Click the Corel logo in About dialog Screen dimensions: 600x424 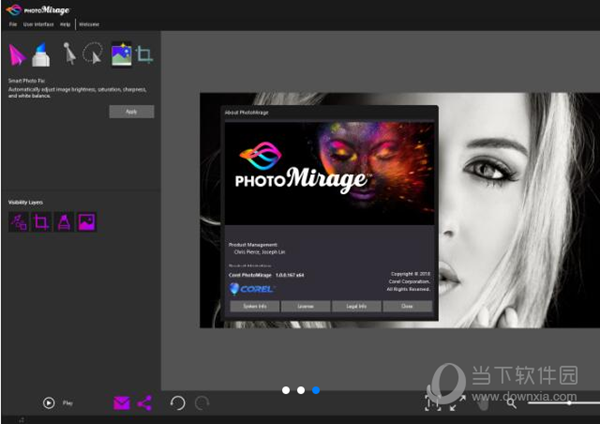[252, 289]
